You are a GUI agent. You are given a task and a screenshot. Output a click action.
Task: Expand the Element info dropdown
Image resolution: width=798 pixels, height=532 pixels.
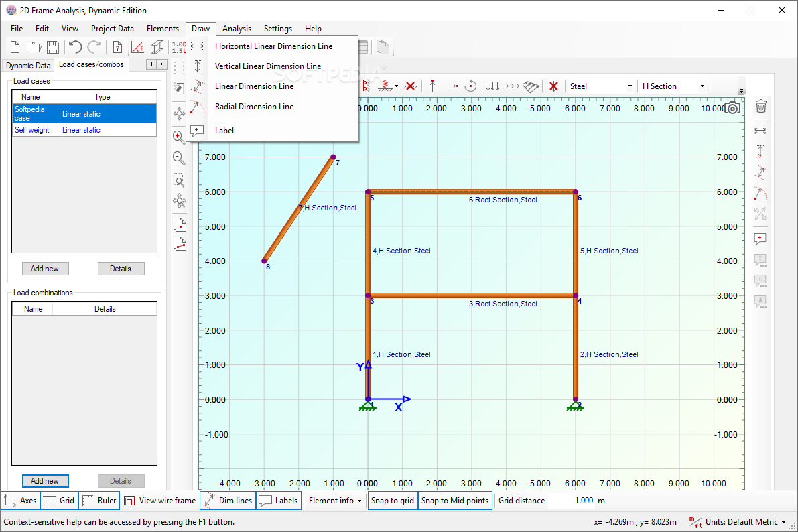335,501
